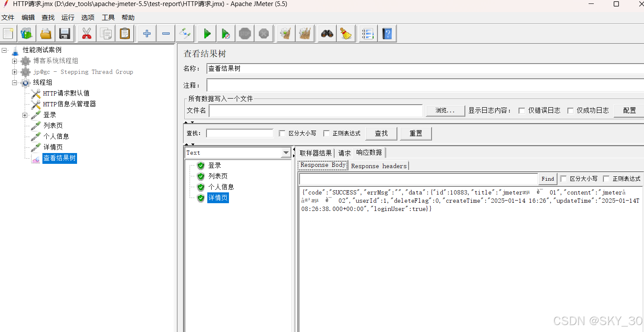This screenshot has height=332, width=644.
Task: Collapse the 性能测试案例 root node
Action: [x=4, y=50]
